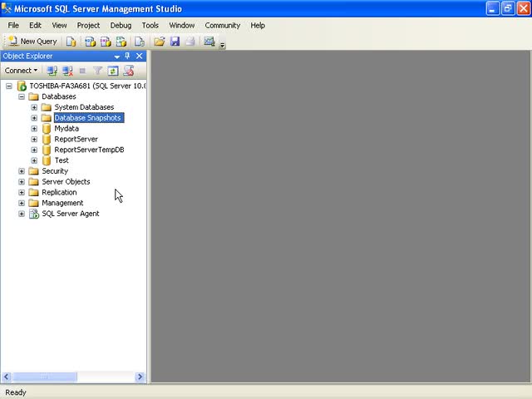Expand the Database Snapshots folder
The image size is (532, 399).
34,118
